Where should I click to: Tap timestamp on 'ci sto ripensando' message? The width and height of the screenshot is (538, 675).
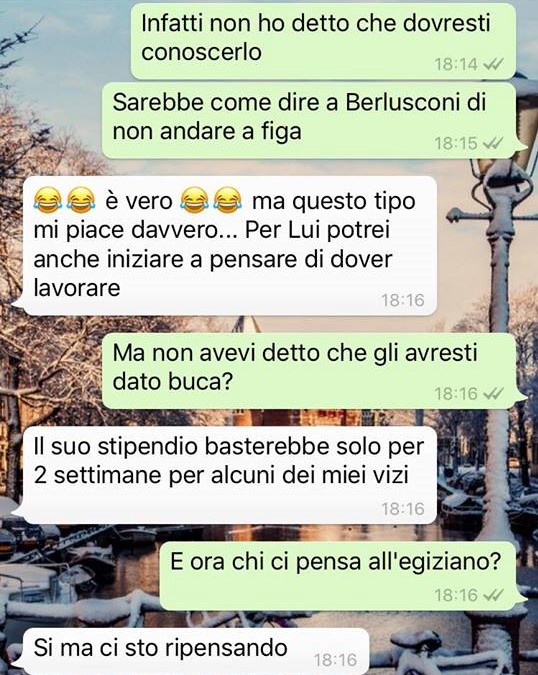pos(335,660)
